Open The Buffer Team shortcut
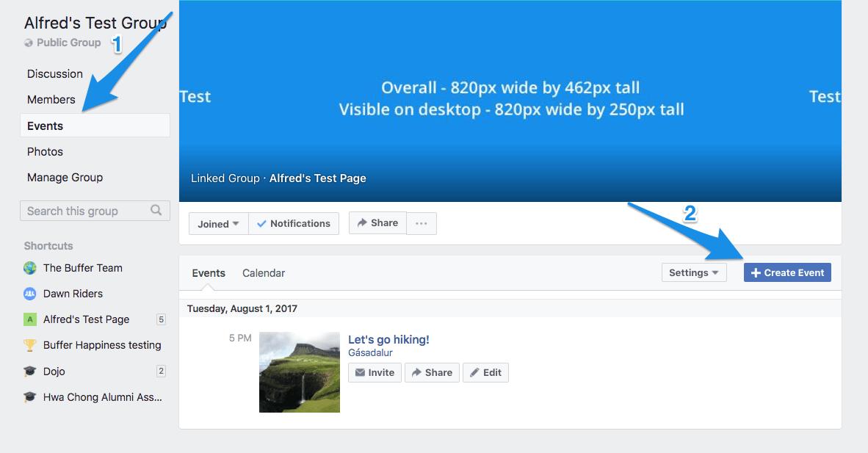This screenshot has height=453, width=868. tap(82, 268)
